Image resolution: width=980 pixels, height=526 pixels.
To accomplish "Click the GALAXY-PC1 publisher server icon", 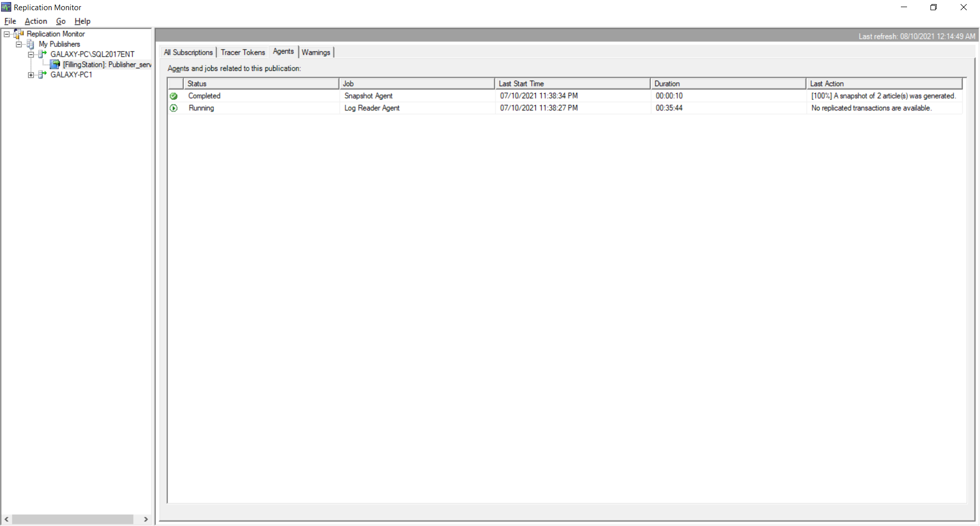I will point(42,75).
